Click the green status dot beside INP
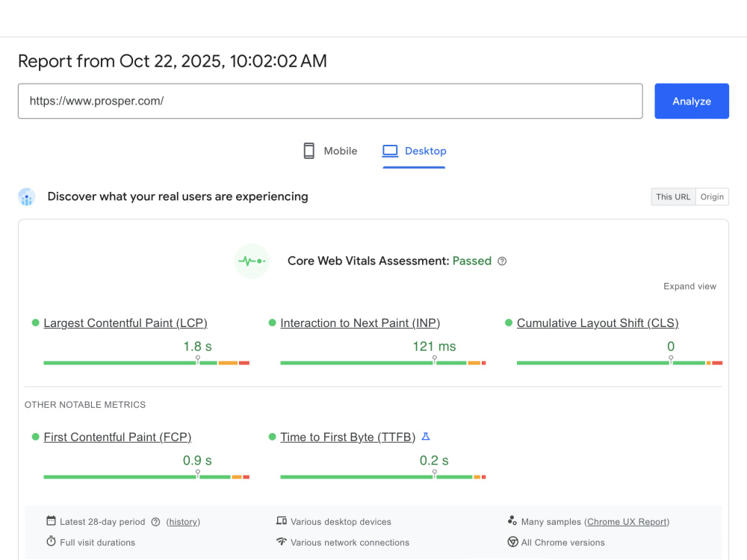 pyautogui.click(x=272, y=323)
